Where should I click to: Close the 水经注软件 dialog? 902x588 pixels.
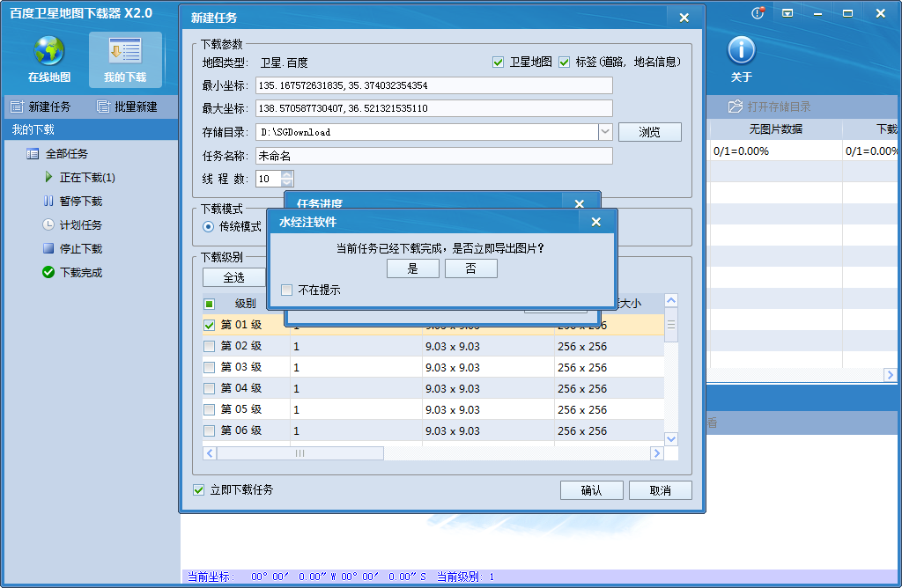(x=596, y=222)
